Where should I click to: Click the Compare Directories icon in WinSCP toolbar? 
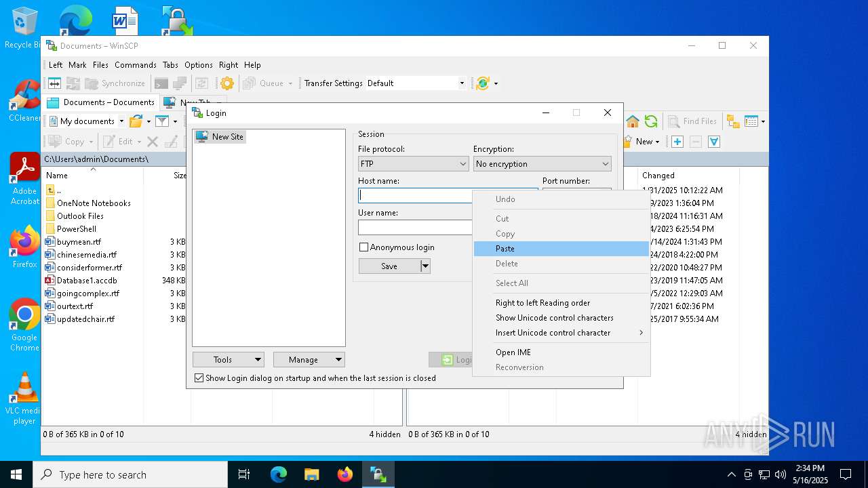pyautogui.click(x=54, y=83)
